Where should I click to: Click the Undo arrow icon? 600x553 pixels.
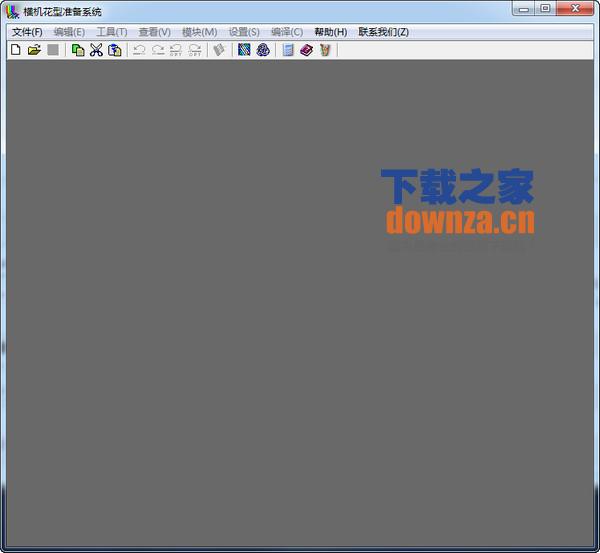click(x=139, y=50)
